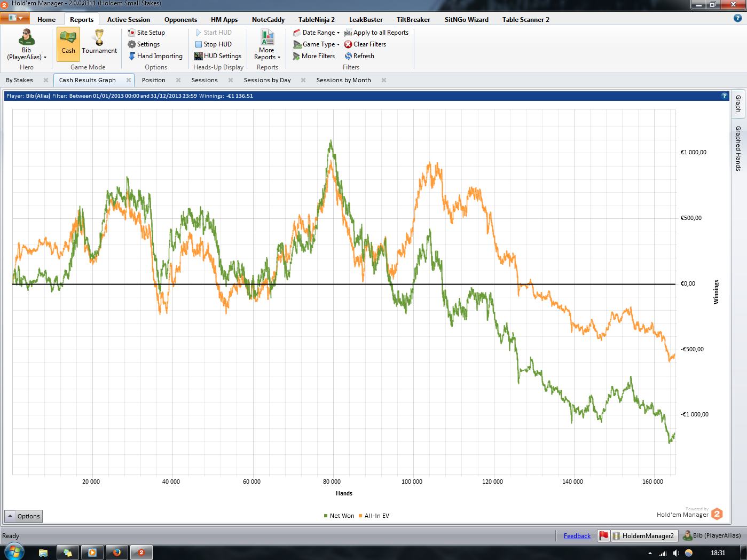
Task: Switch to Sessions report tab
Action: pos(205,80)
